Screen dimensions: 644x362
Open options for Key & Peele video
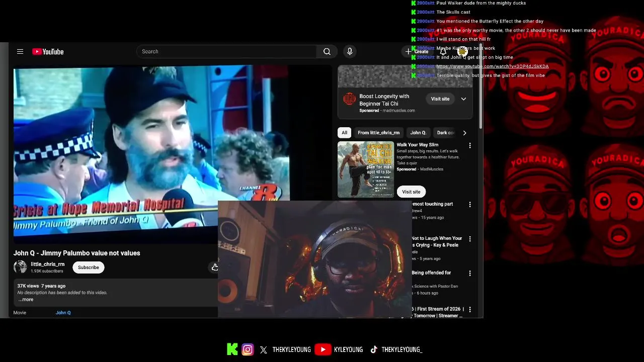pyautogui.click(x=470, y=239)
